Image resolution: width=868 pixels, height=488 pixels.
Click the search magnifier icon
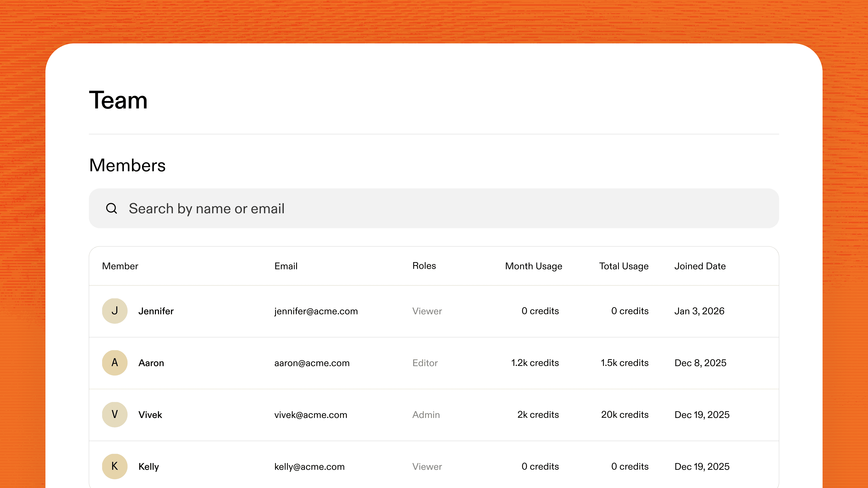[x=111, y=208]
